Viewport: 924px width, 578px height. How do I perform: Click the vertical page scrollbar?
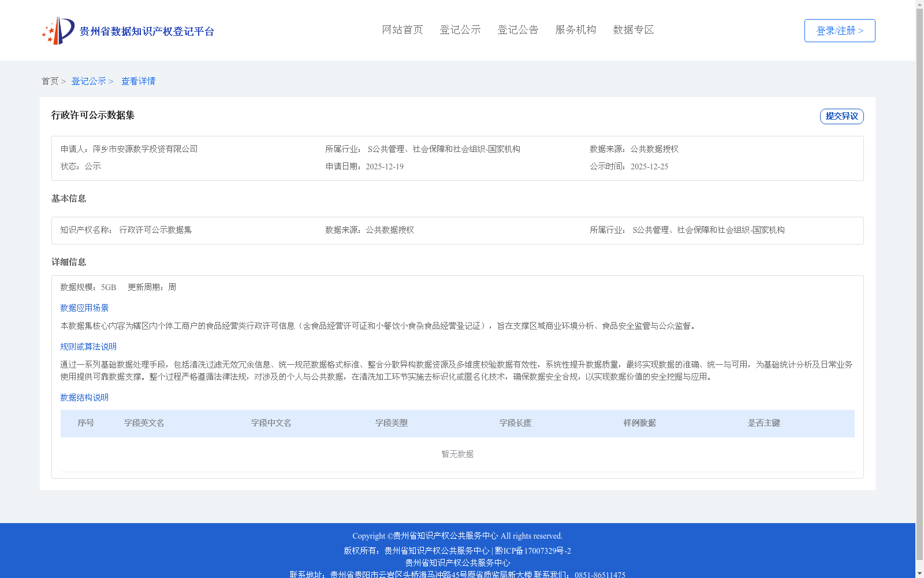click(x=919, y=283)
